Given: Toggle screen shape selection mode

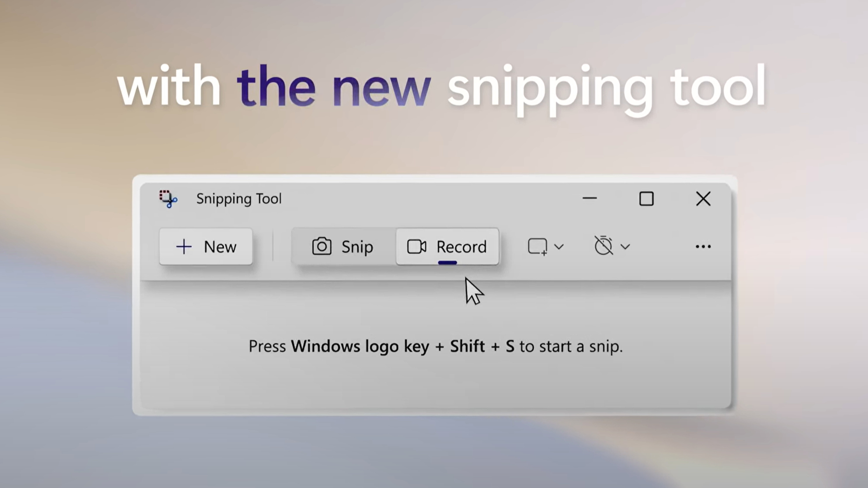Looking at the screenshot, I should [544, 246].
